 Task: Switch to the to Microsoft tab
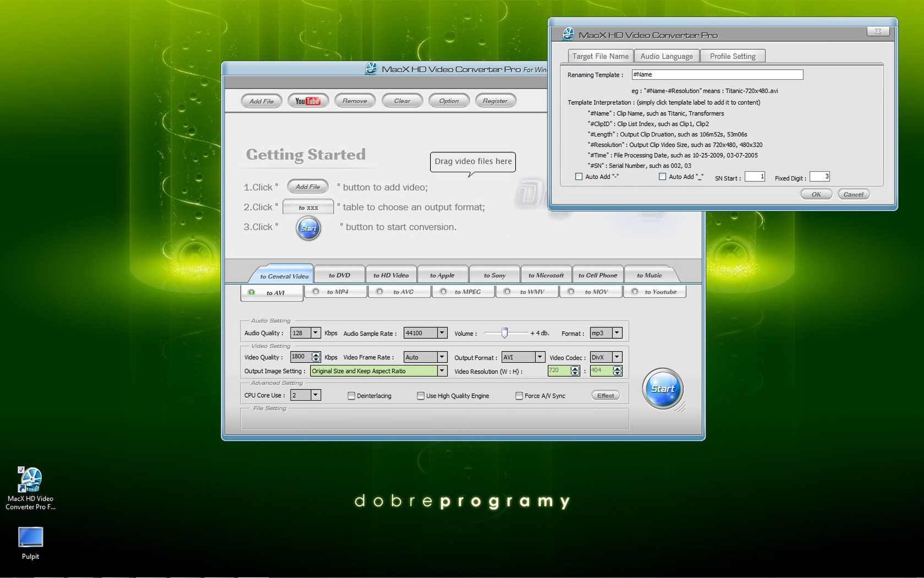tap(546, 275)
